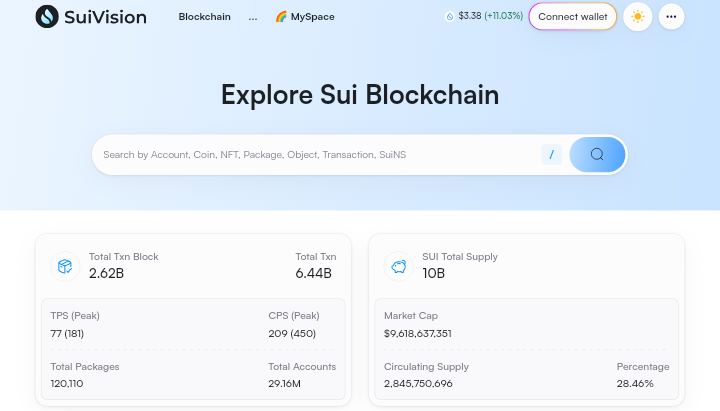
Task: Click the slash shortcut key icon
Action: coord(551,155)
